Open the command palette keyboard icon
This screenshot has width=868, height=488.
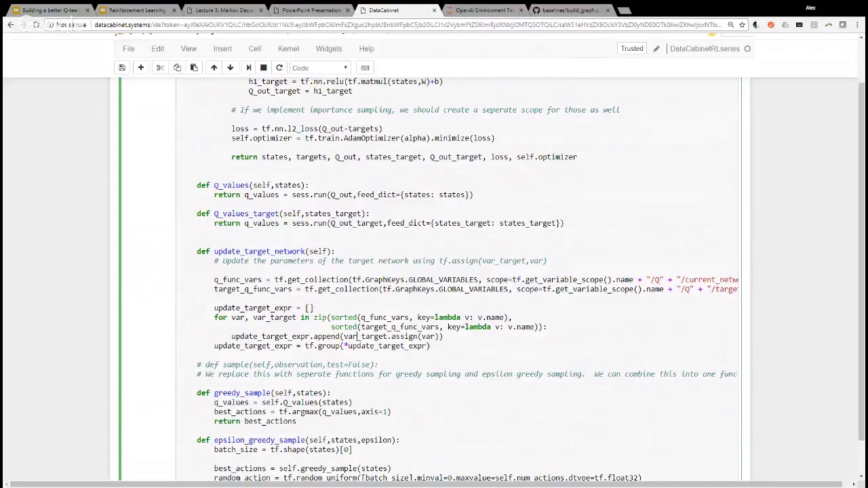365,68
